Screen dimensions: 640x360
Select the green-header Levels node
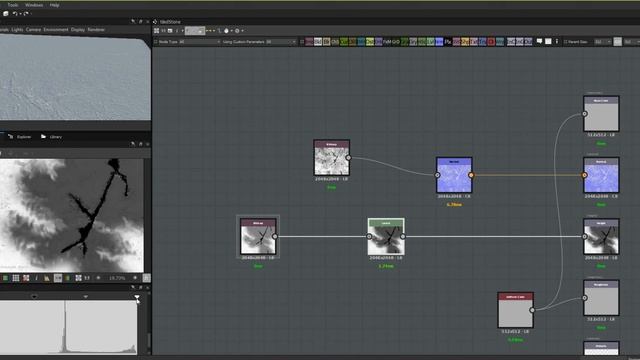386,236
